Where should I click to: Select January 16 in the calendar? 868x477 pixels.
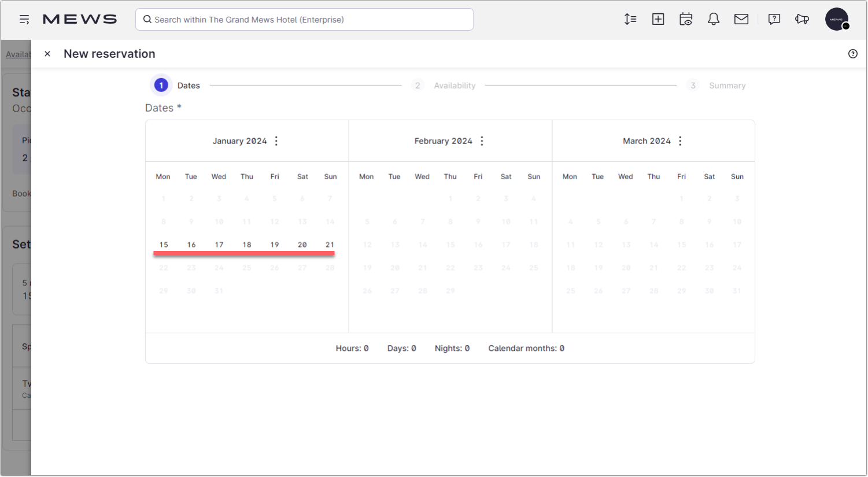coord(191,245)
